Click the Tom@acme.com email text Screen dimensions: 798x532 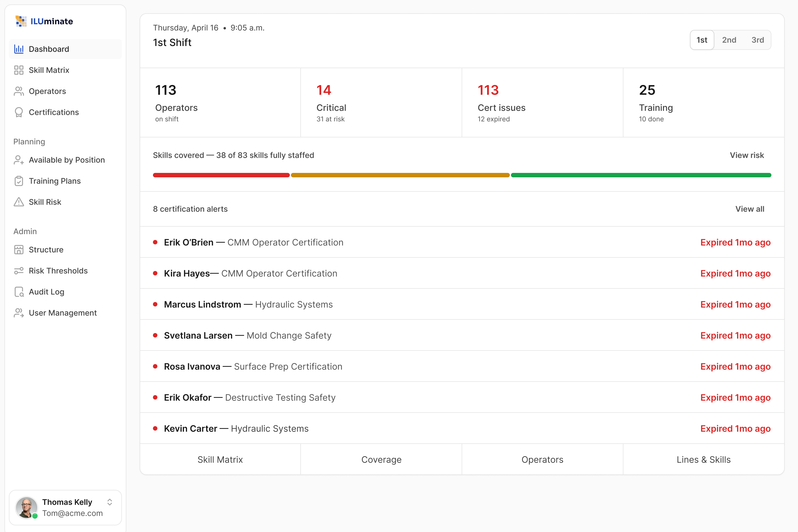click(72, 513)
